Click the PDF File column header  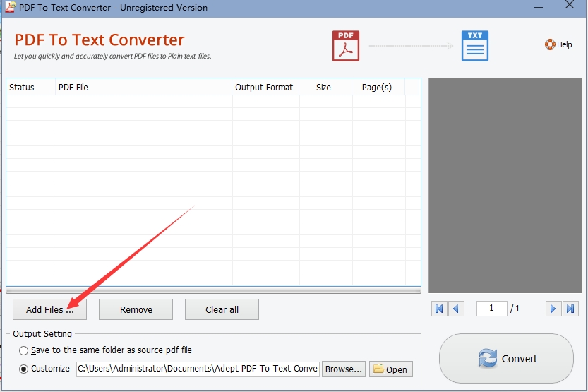(143, 87)
